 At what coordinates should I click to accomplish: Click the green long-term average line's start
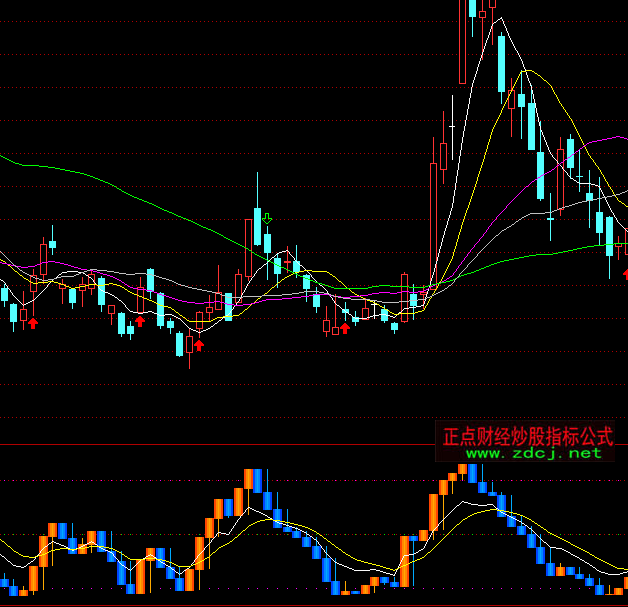4,157
